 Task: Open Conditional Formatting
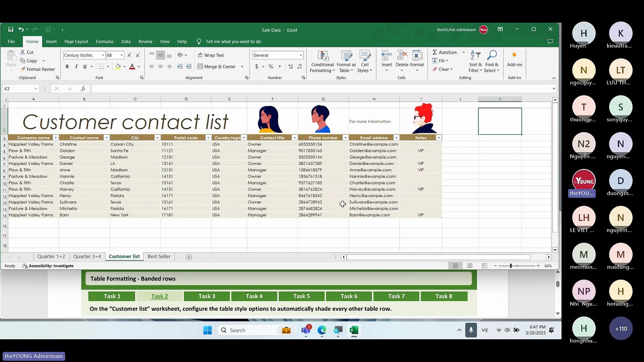[x=322, y=61]
